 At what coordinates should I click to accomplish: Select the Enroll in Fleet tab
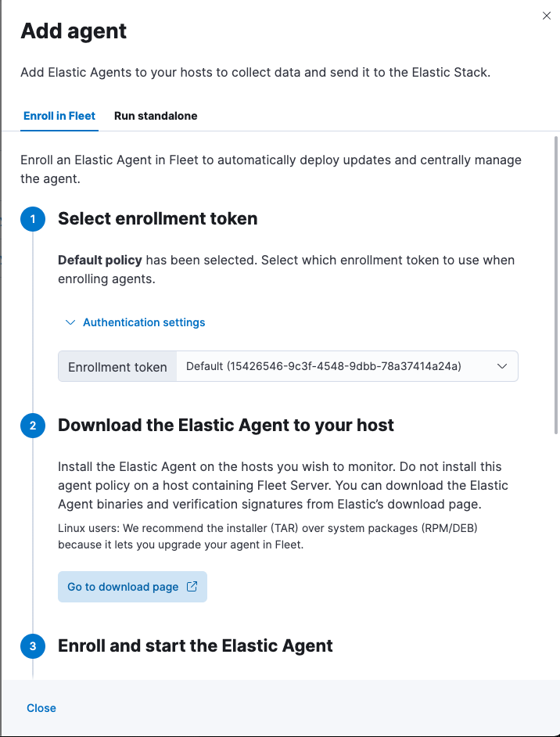point(59,115)
